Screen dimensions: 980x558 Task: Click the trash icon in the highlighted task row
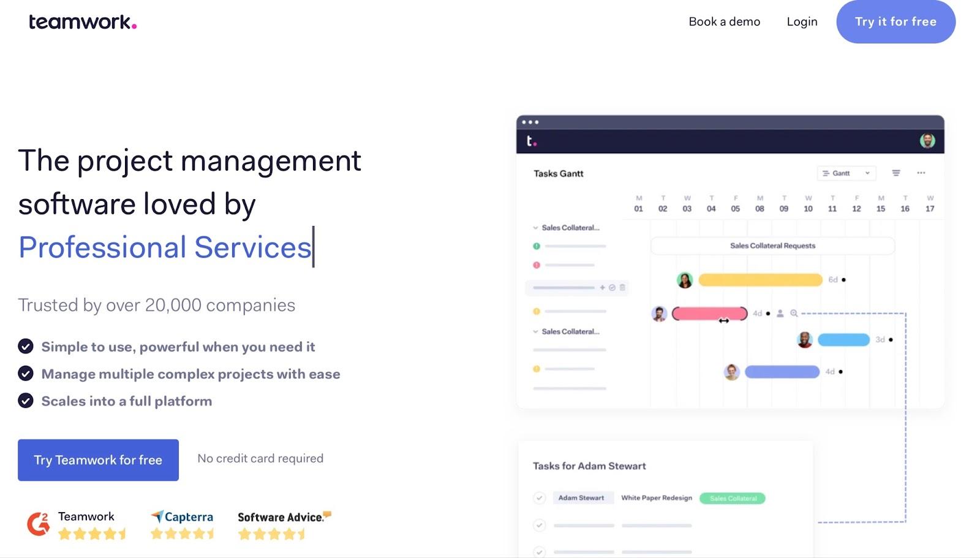click(622, 287)
